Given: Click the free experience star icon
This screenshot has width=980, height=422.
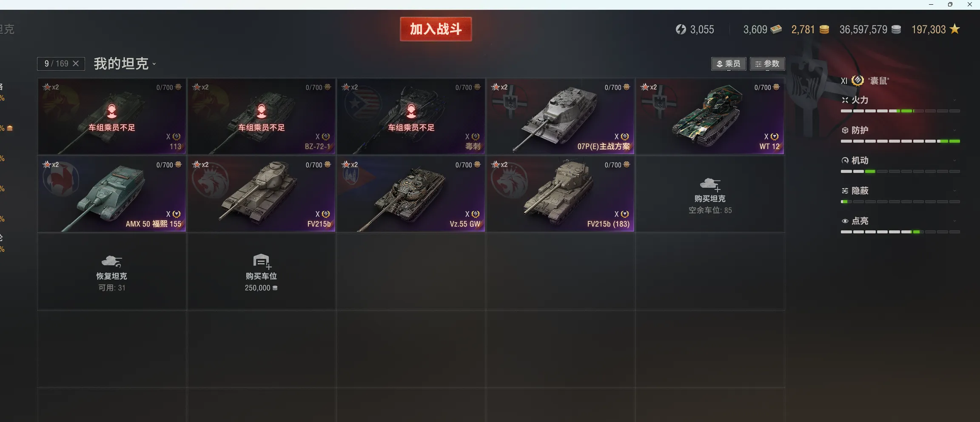Looking at the screenshot, I should [x=955, y=29].
